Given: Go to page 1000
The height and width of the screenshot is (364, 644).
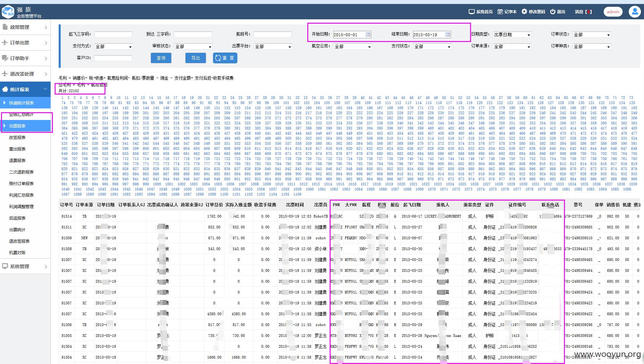Looking at the screenshot, I should pyautogui.click(x=157, y=184).
